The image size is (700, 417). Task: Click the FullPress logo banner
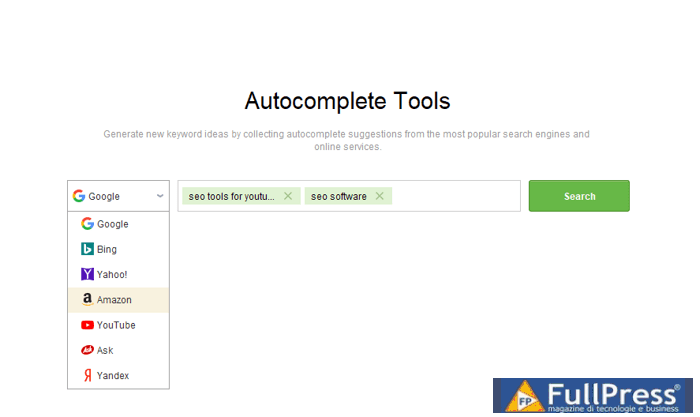(595, 397)
